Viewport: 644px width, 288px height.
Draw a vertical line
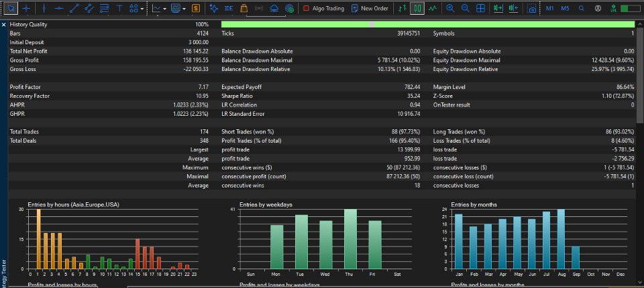click(x=44, y=8)
